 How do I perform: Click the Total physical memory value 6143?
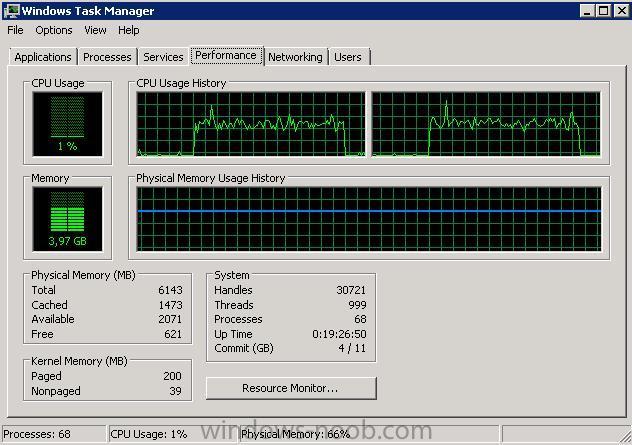pos(170,290)
